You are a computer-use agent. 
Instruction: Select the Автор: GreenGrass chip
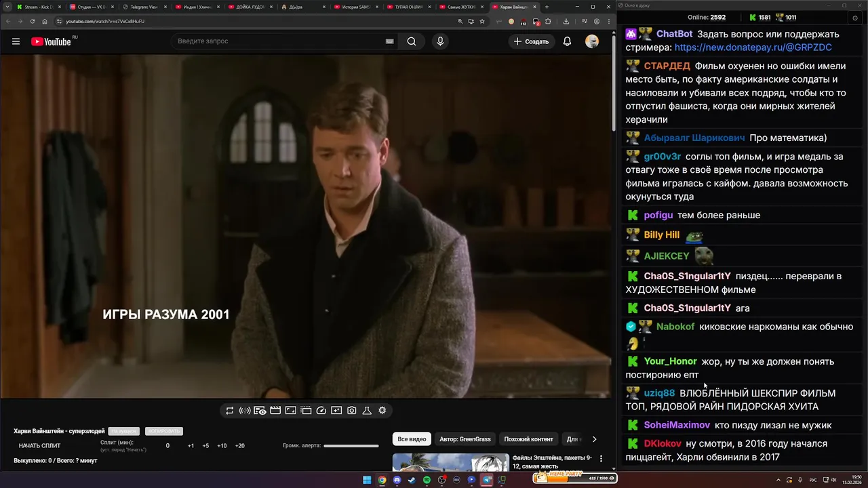[x=465, y=439]
